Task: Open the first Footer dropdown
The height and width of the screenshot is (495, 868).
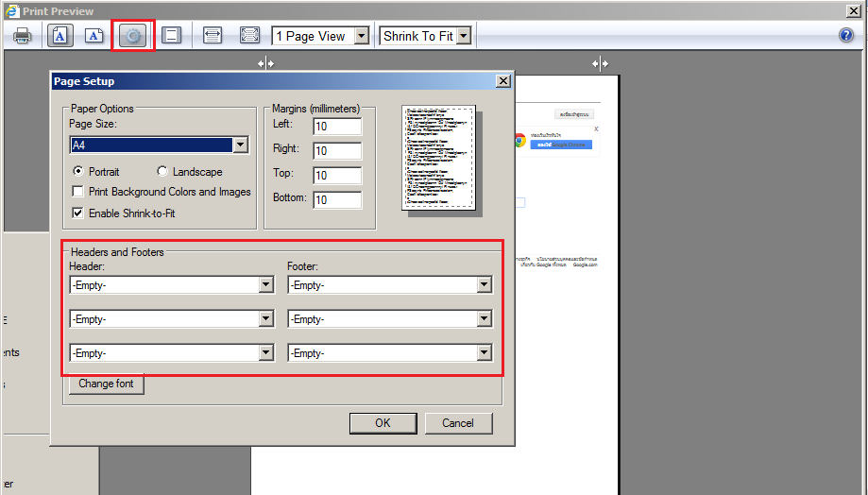Action: 484,285
